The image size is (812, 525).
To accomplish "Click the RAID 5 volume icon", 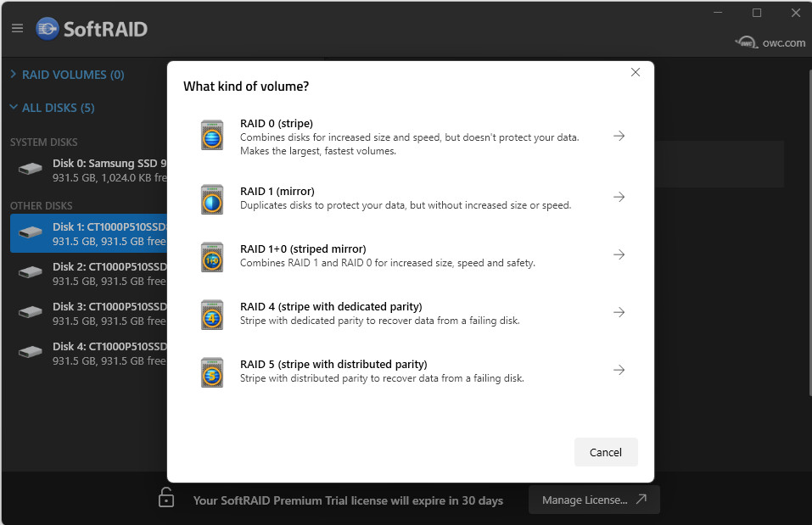I will coord(212,372).
